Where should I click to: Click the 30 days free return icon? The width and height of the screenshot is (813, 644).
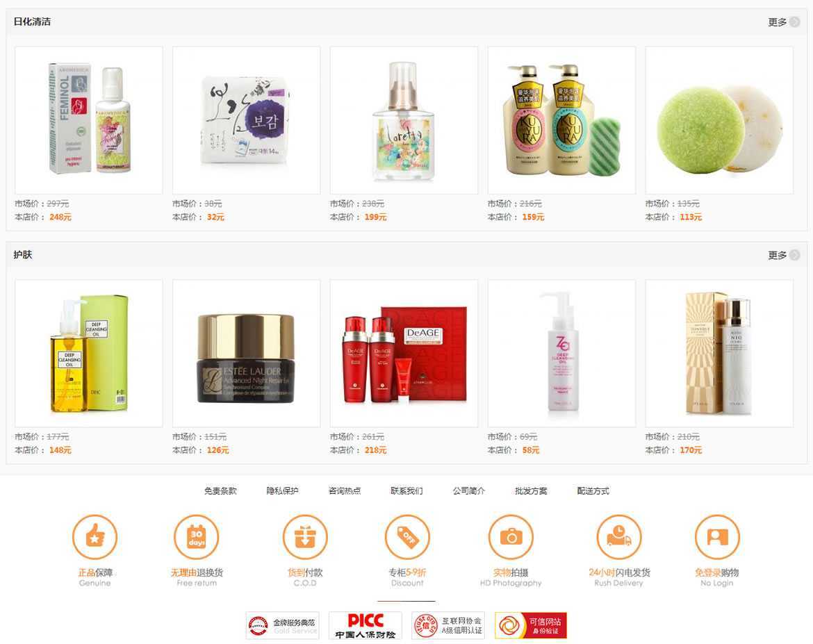click(x=197, y=536)
